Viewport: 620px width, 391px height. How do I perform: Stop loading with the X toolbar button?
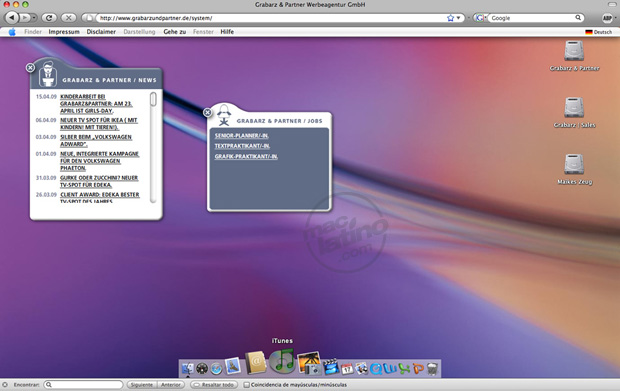68,17
